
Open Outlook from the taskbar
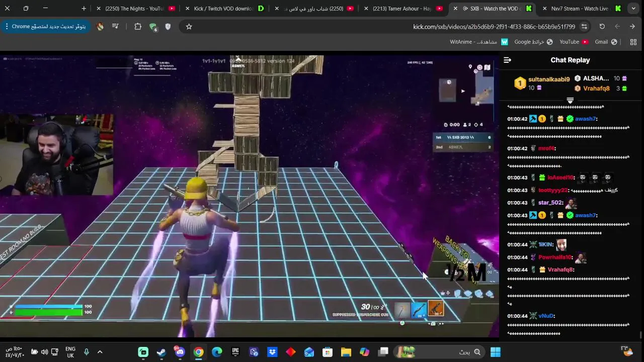point(309,352)
